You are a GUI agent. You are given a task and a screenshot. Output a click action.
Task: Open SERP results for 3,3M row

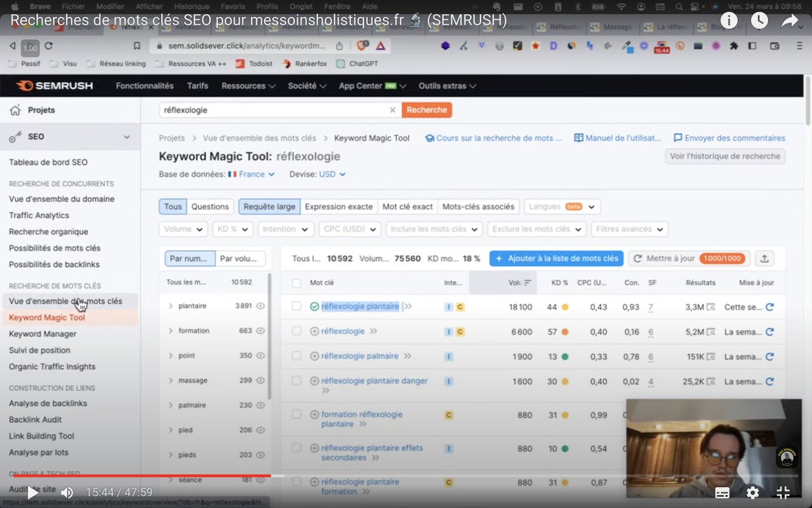pos(710,307)
